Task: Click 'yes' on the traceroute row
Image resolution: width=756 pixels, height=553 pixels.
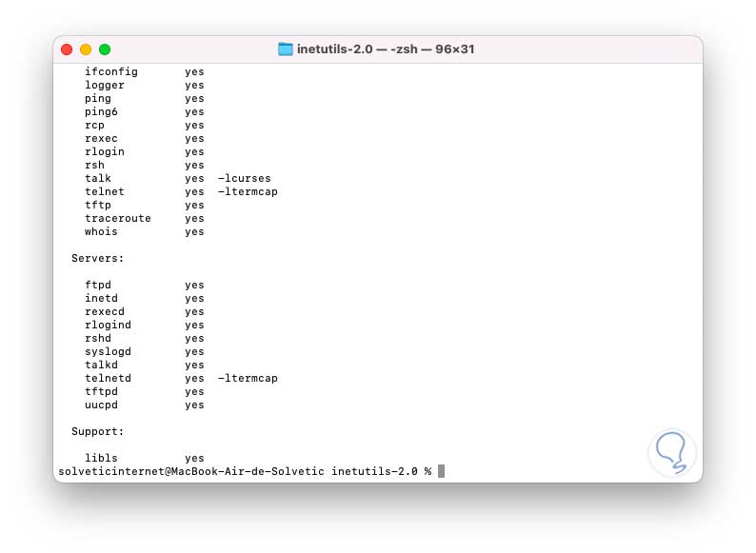Action: click(195, 219)
